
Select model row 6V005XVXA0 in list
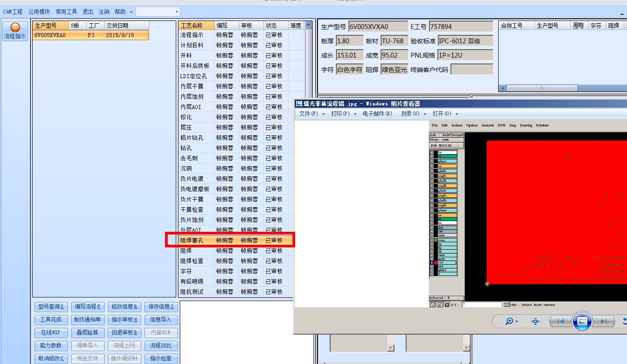(91, 35)
